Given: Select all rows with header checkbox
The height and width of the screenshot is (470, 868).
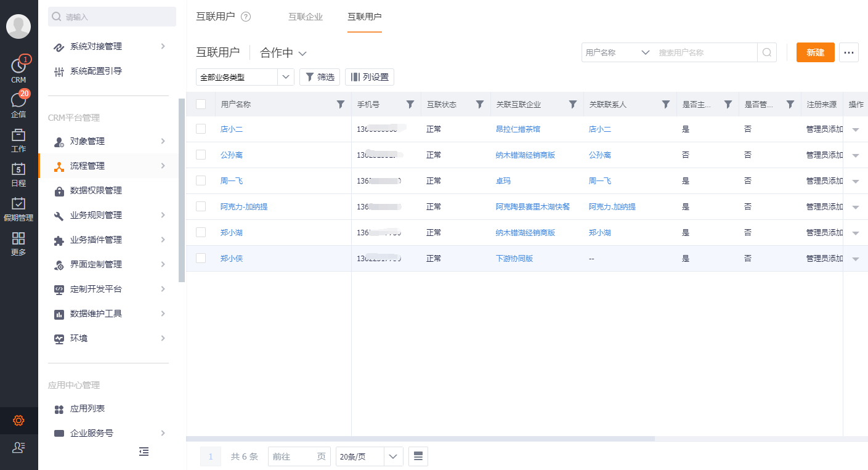Looking at the screenshot, I should tap(201, 104).
